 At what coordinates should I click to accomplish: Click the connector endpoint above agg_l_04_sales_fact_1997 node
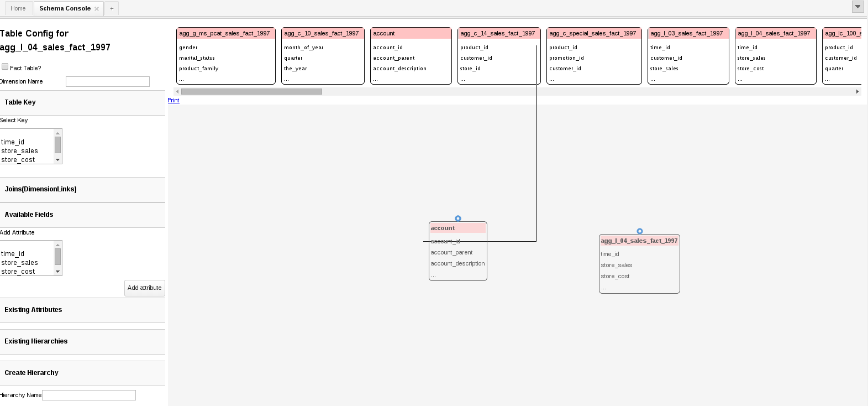coord(640,231)
